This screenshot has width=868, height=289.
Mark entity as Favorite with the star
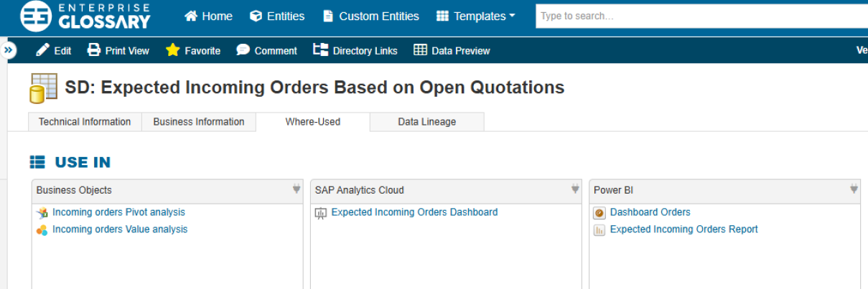click(x=193, y=50)
